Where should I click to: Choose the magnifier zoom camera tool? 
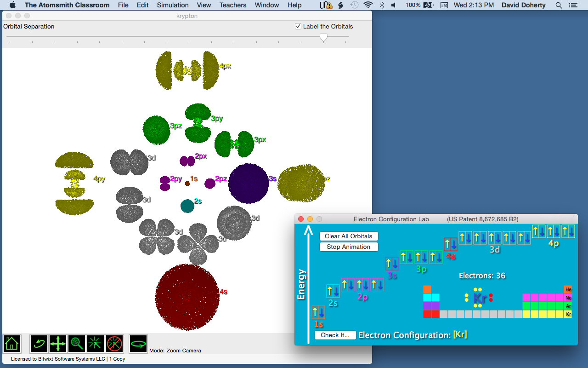77,343
